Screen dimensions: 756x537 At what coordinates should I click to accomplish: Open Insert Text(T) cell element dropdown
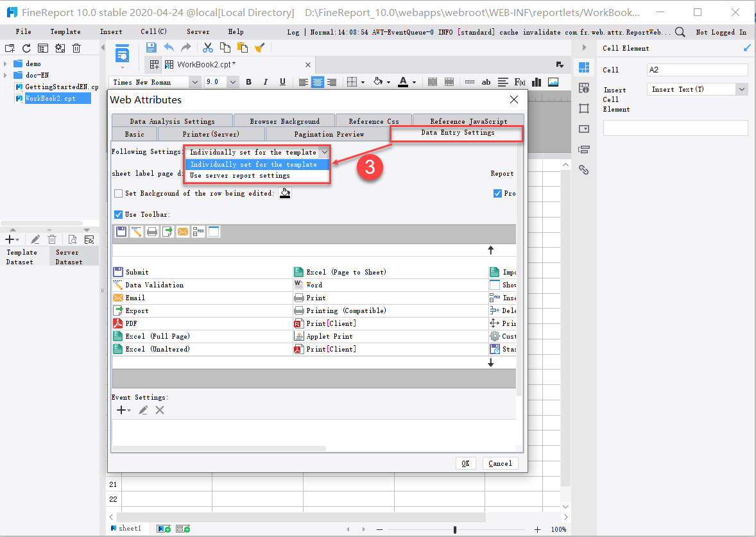pos(741,89)
